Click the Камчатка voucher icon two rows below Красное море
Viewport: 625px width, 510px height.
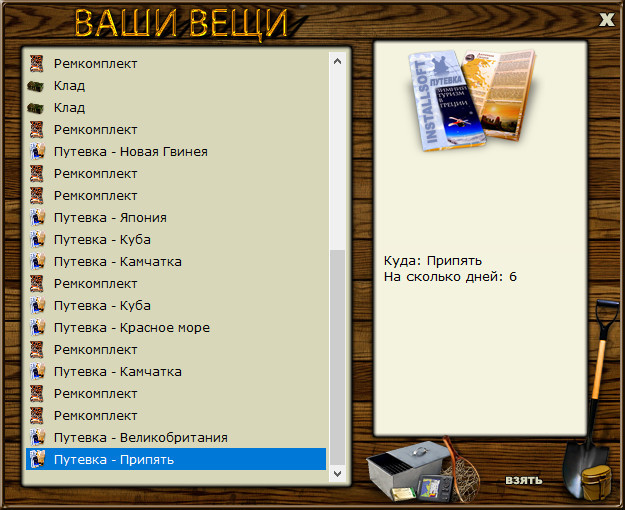37,371
